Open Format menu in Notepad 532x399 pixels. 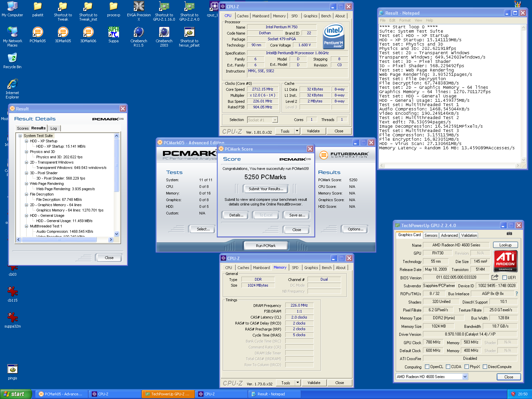point(405,20)
